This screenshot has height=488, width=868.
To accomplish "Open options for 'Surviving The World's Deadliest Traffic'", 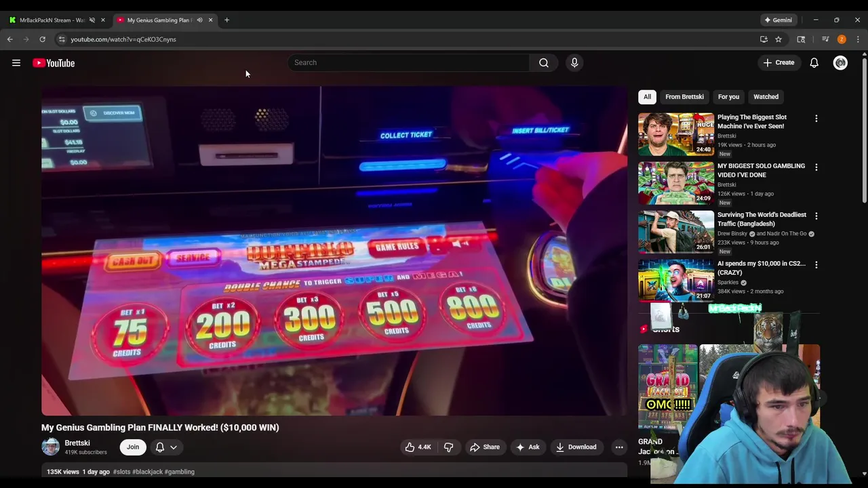I will click(816, 216).
